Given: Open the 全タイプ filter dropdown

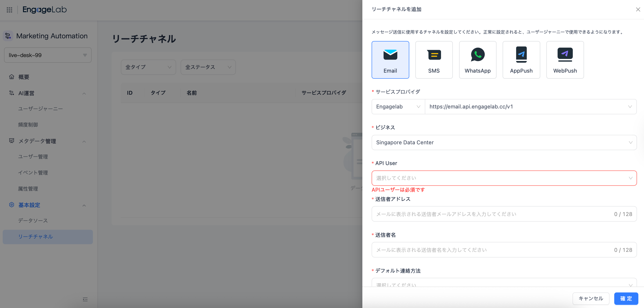Looking at the screenshot, I should 148,67.
